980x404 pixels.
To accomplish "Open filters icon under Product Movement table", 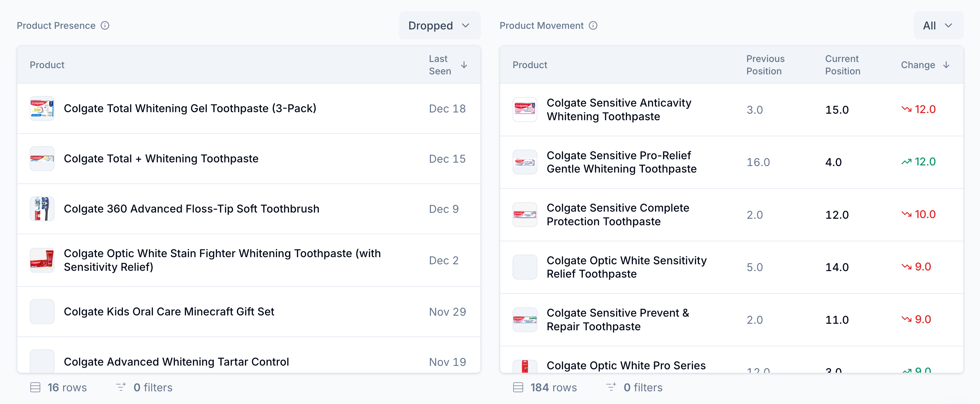I will (x=611, y=387).
